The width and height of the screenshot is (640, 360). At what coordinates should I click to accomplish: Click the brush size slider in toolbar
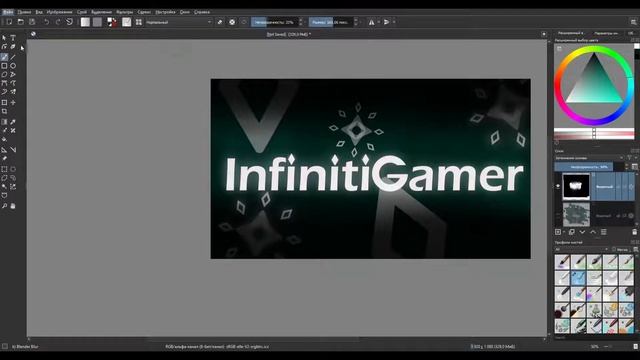pos(331,22)
